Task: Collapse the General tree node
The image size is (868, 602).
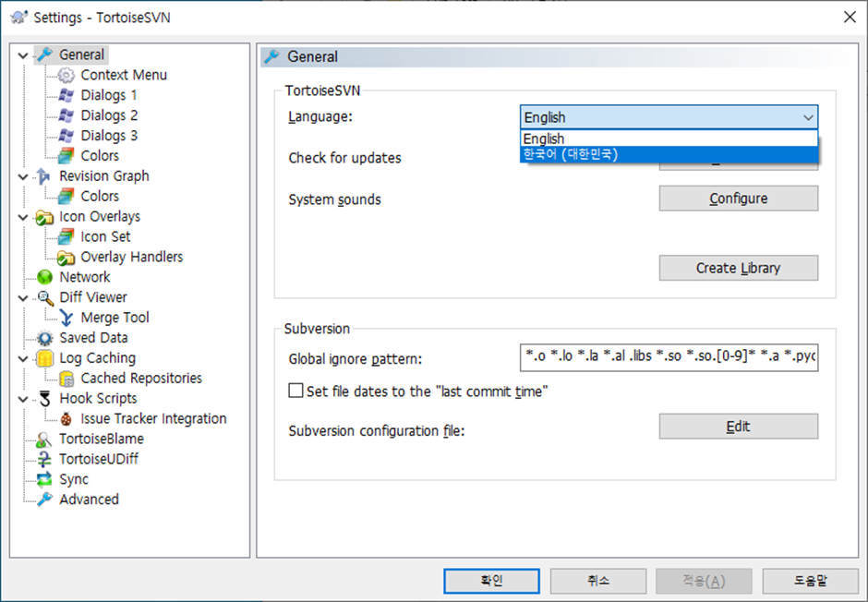Action: click(23, 55)
